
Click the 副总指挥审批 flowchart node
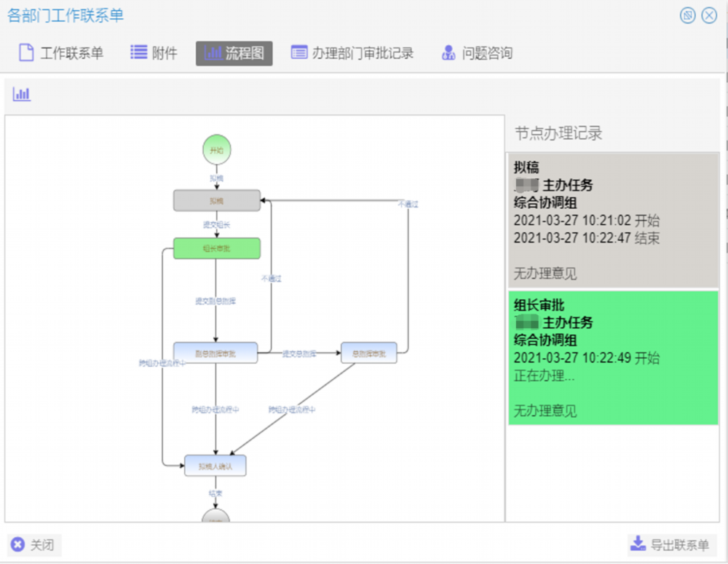point(215,354)
